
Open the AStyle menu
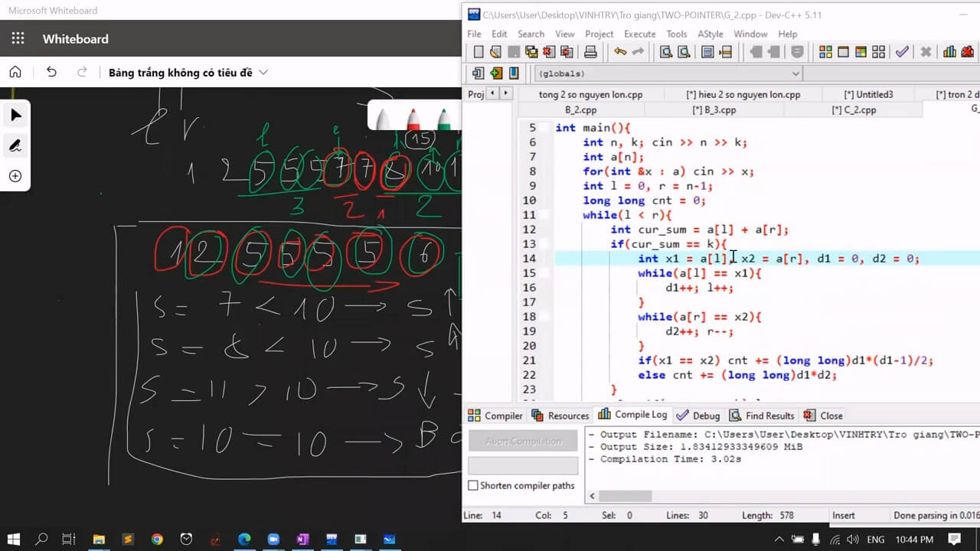pos(710,34)
